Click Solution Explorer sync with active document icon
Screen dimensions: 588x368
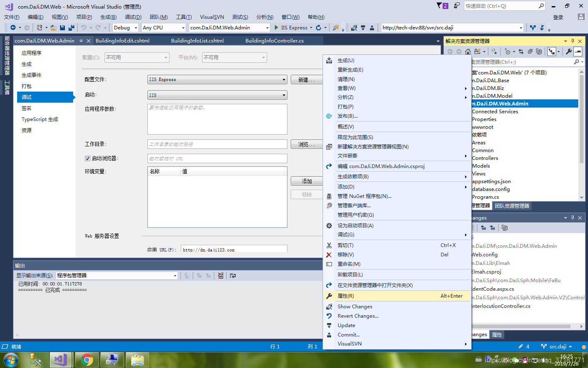pos(521,52)
